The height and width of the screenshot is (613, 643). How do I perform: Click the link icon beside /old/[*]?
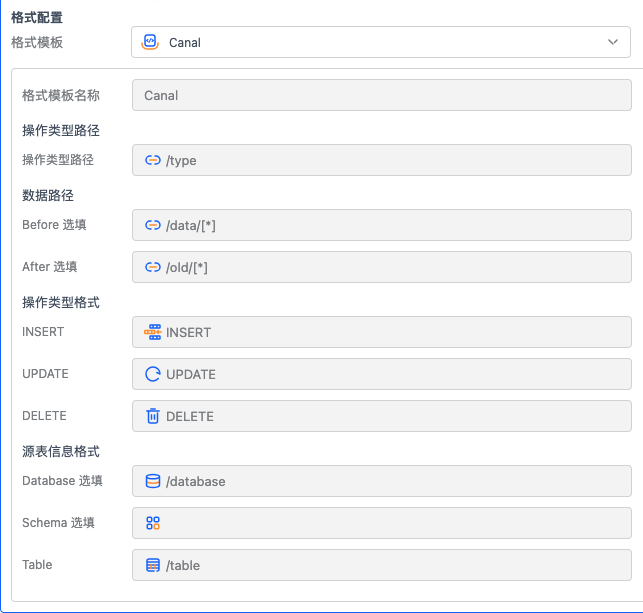(x=153, y=267)
